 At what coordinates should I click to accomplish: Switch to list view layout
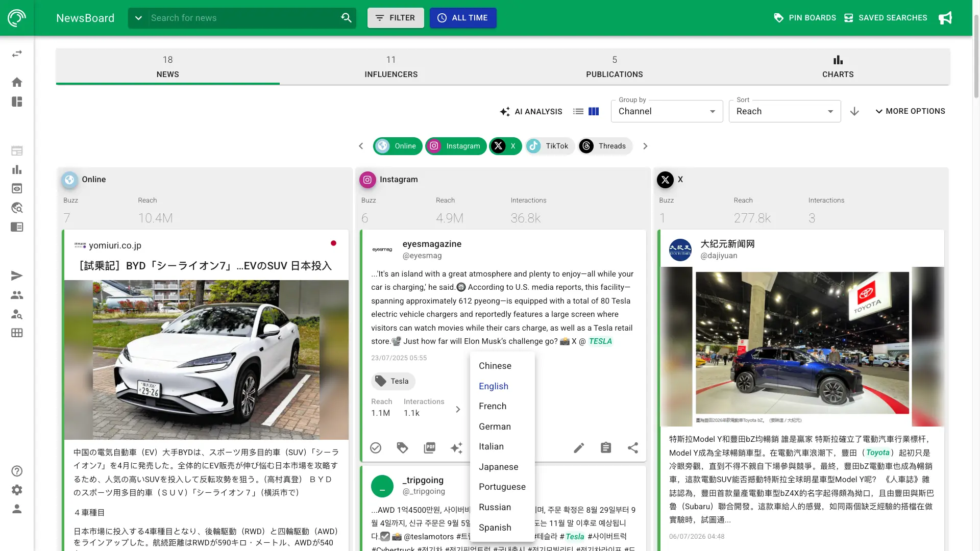(x=578, y=111)
